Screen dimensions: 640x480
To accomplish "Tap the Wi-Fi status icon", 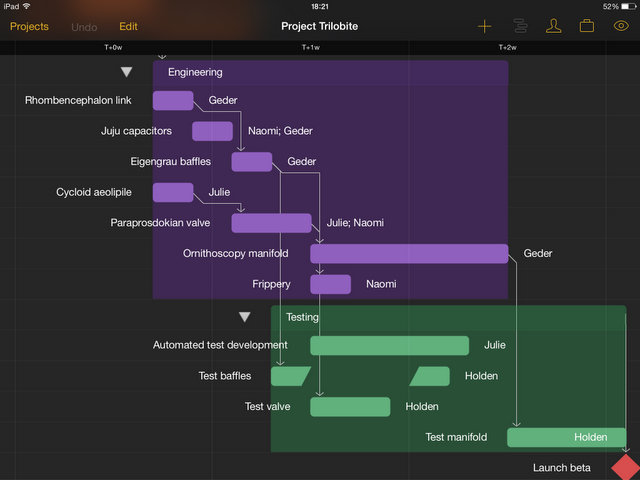I will tap(27, 6).
